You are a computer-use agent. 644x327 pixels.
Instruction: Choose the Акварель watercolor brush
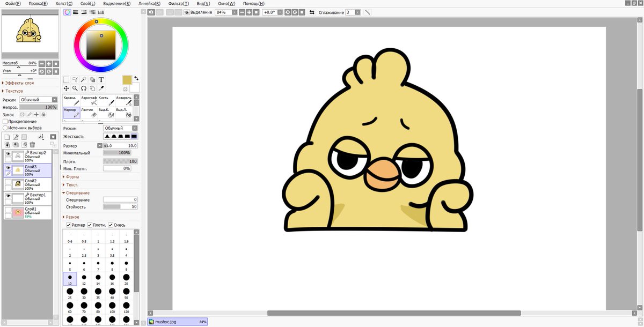coord(124,101)
